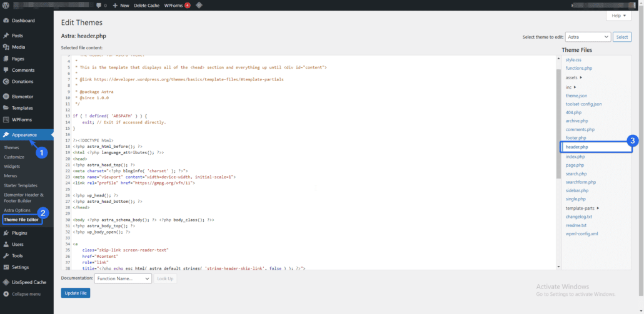Open the Themes submenu item

(x=11, y=147)
